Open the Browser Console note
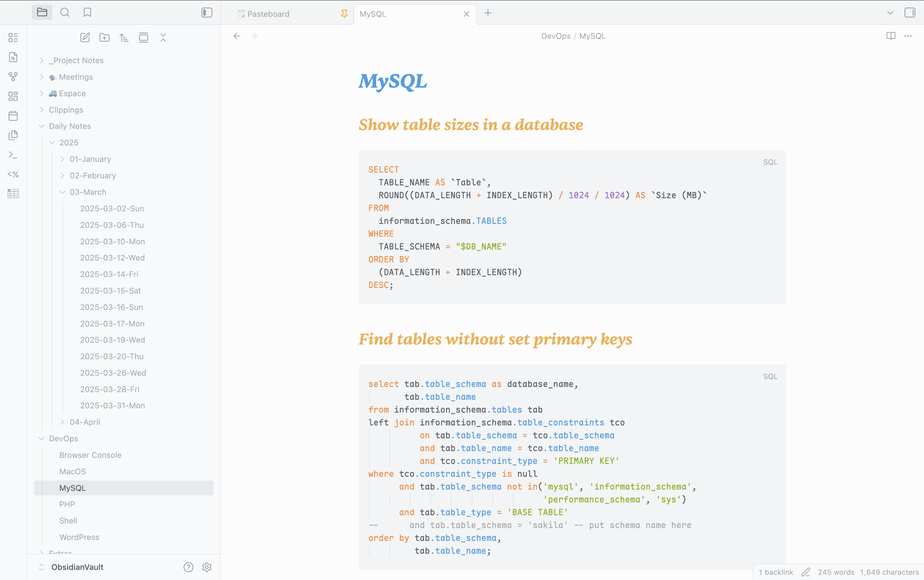 124,455
